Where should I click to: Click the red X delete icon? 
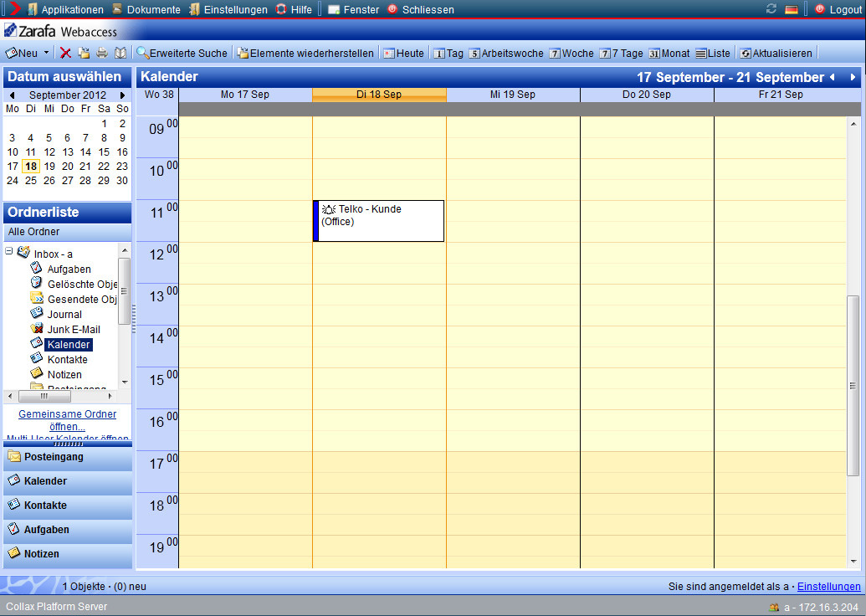(65, 53)
